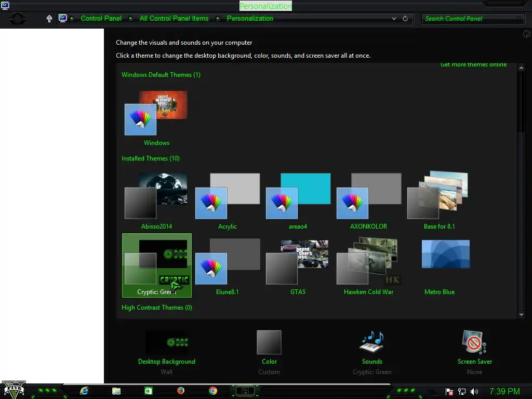Image resolution: width=532 pixels, height=399 pixels.
Task: Select the Windows default theme
Action: [x=156, y=117]
